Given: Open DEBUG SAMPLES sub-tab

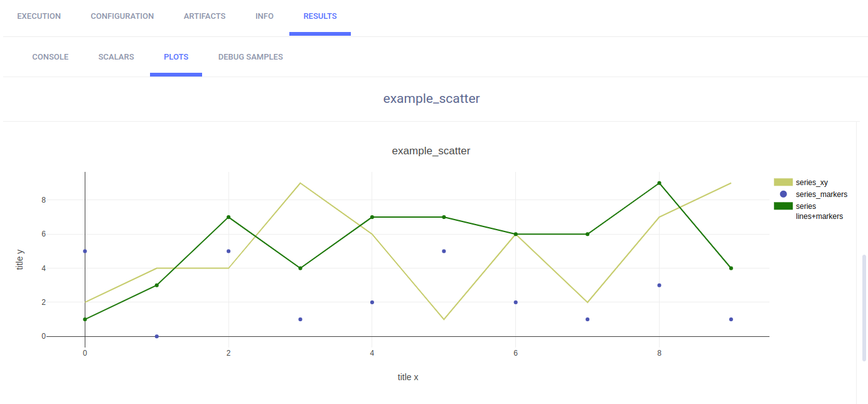Looking at the screenshot, I should click(x=250, y=57).
